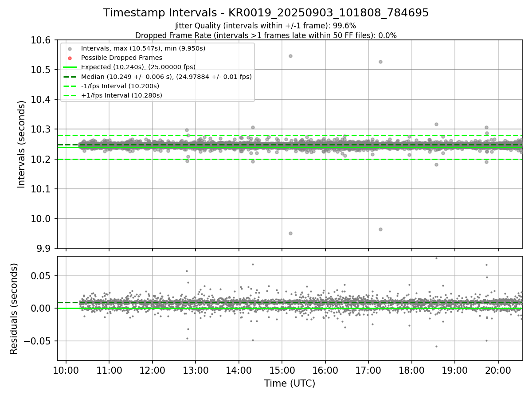The image size is (532, 399).
Task: Click the solid green line sample beside 'Expected' in legend
Action: tap(70, 67)
